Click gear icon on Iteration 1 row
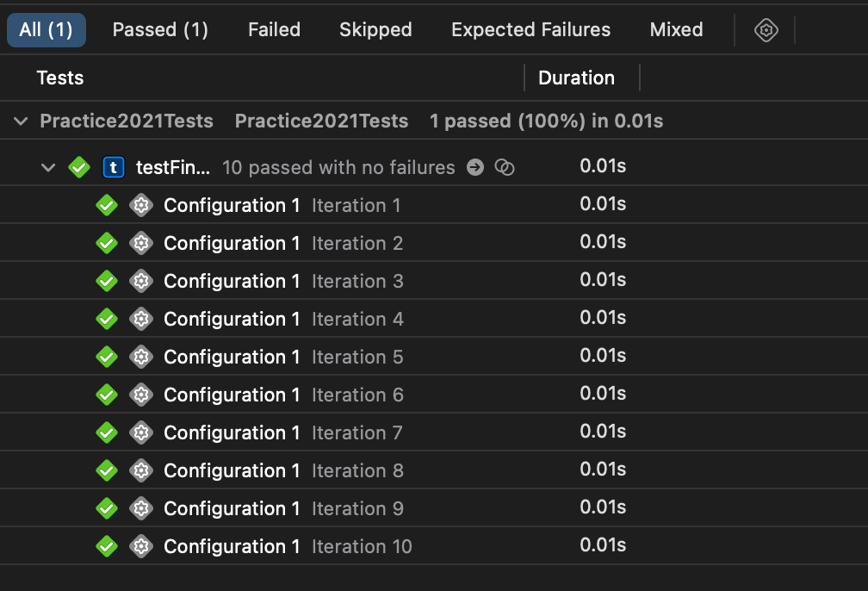The width and height of the screenshot is (868, 591). coord(141,206)
